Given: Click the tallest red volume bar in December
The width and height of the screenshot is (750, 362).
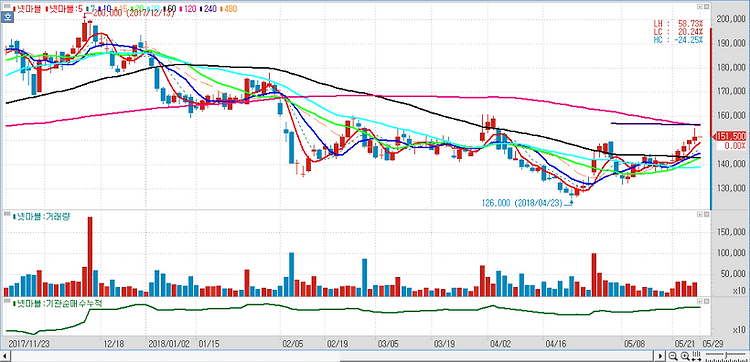Looking at the screenshot, I should 90,256.
